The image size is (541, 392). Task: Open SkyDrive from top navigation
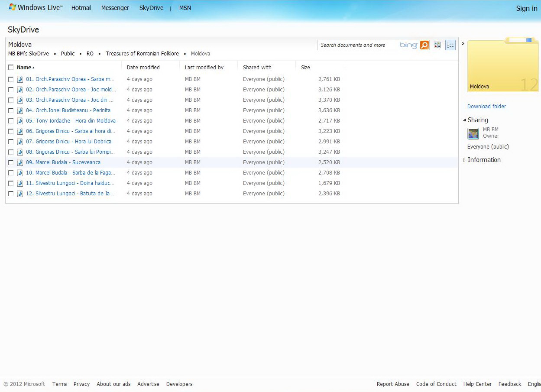click(x=151, y=8)
